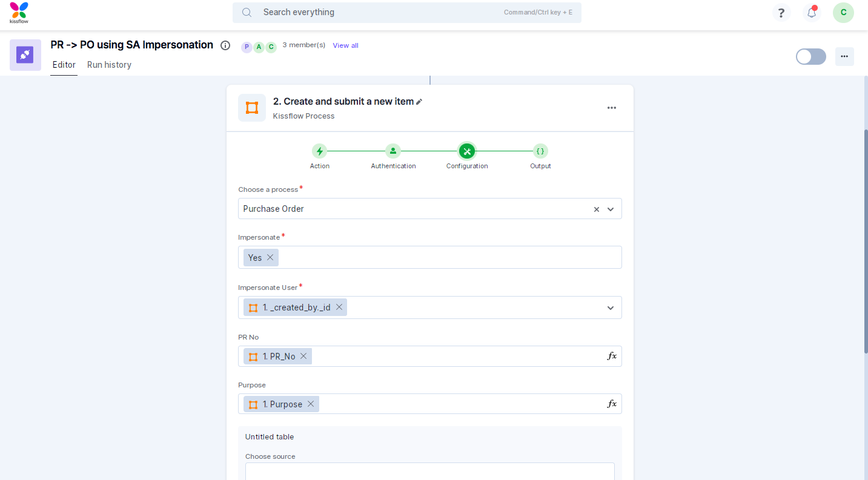Clear the Purchase Order selection
Image resolution: width=868 pixels, height=480 pixels.
click(x=597, y=209)
